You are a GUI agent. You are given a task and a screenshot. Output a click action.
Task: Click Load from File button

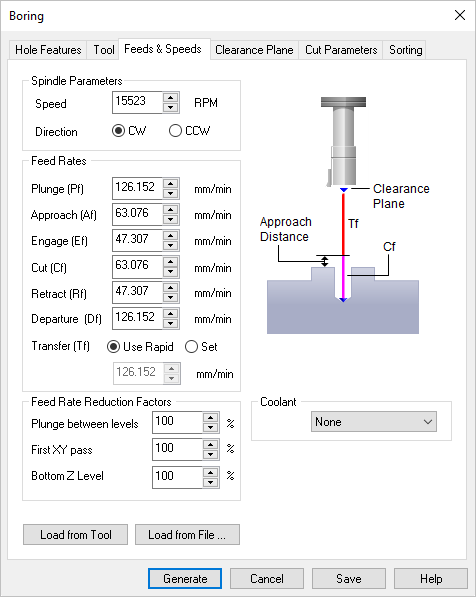click(x=187, y=535)
